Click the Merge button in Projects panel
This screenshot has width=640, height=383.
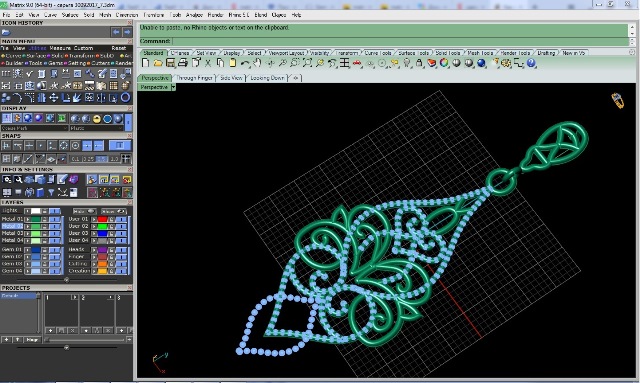(x=32, y=340)
